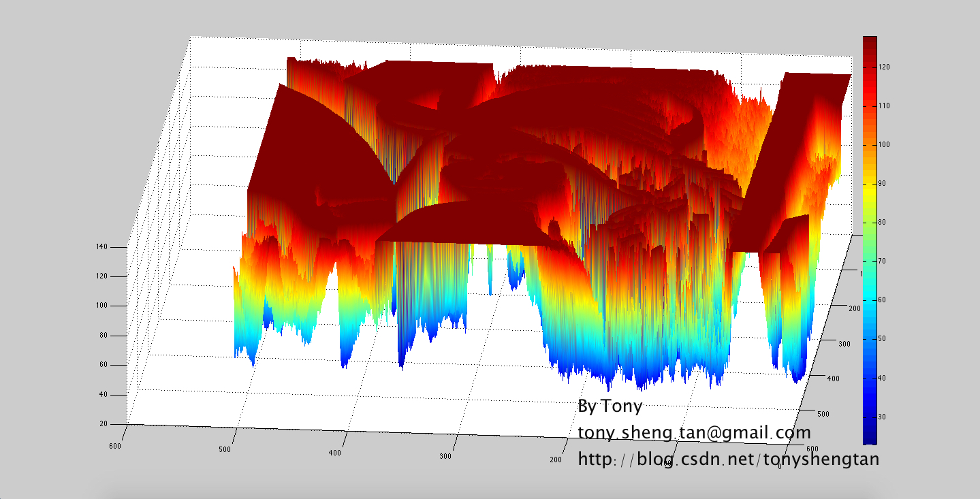
Task: Click the "By Tony" author text
Action: [610, 406]
